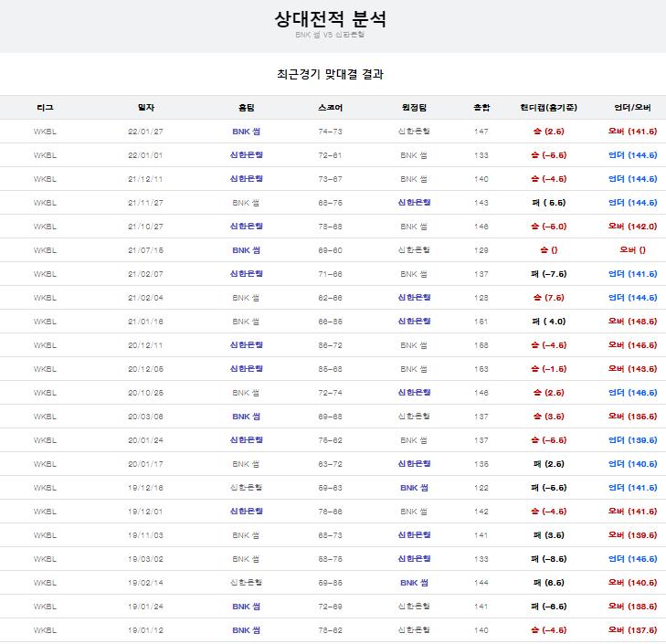Click the '일자' column header

145,108
